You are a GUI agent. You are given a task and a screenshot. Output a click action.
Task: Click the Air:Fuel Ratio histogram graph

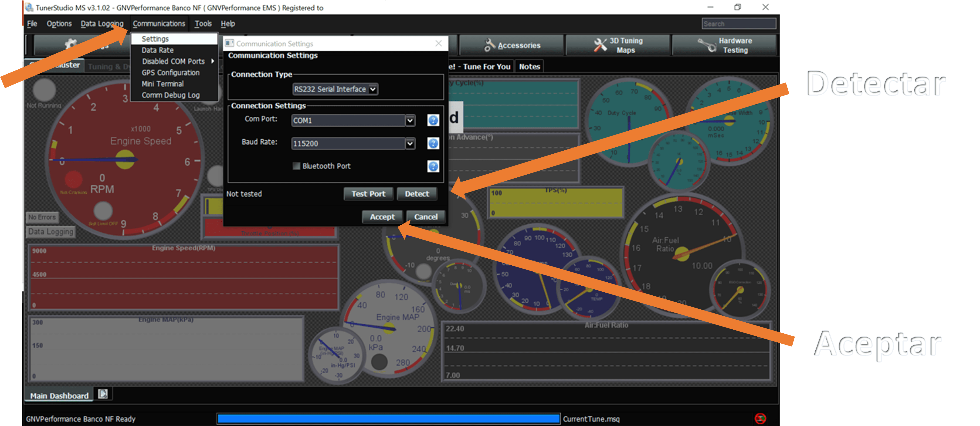(606, 351)
